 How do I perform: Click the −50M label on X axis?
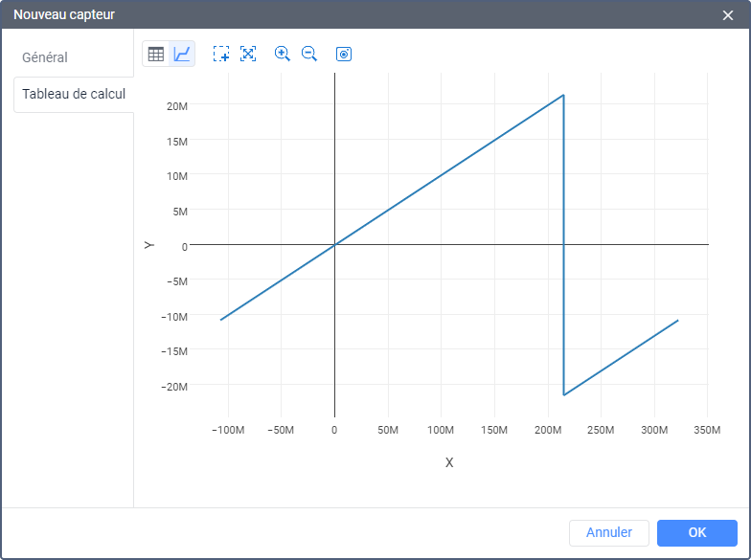click(x=281, y=430)
